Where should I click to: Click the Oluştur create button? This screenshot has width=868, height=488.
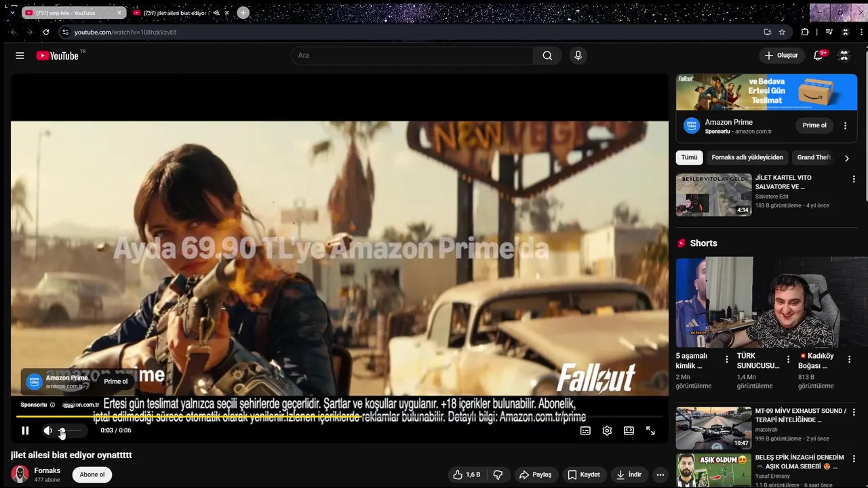[x=781, y=56]
